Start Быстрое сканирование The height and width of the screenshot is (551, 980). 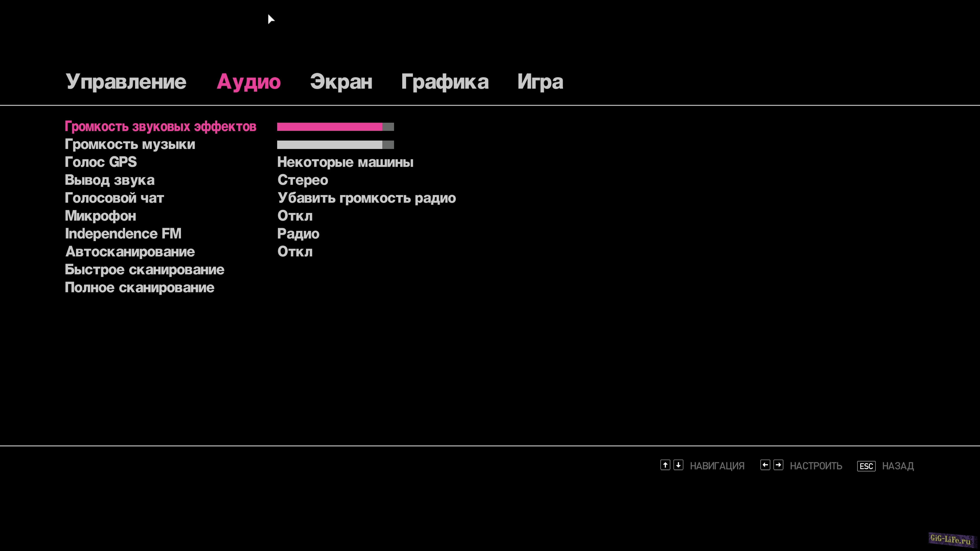pos(144,270)
